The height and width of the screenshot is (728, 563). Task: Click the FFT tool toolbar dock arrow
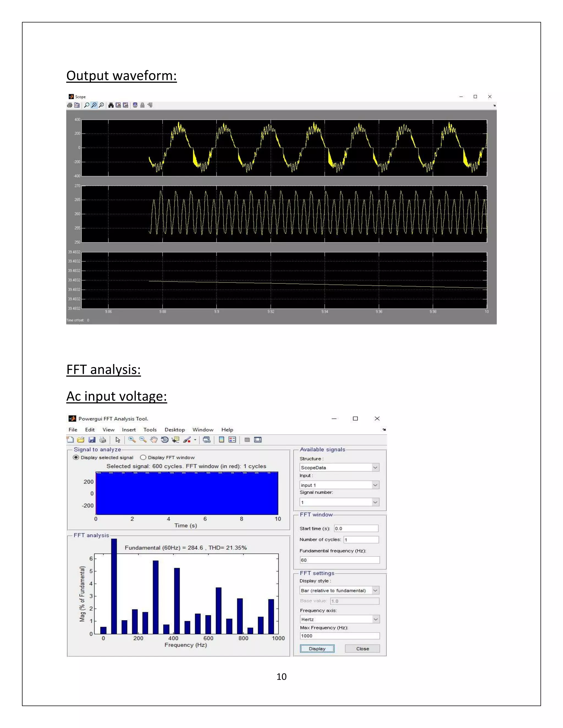coord(384,430)
